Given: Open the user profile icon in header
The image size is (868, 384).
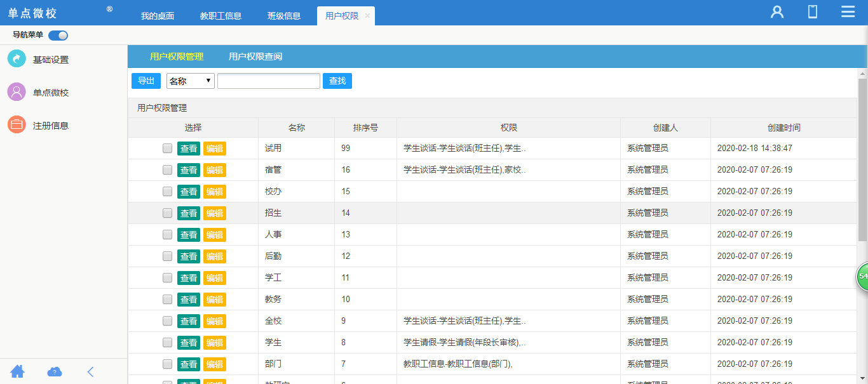Looking at the screenshot, I should pos(776,12).
